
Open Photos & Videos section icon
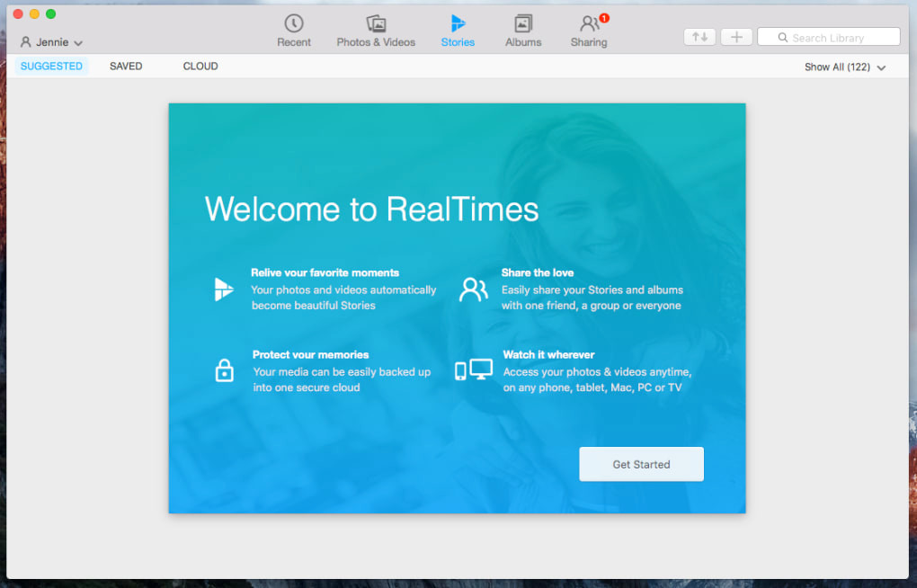coord(376,23)
